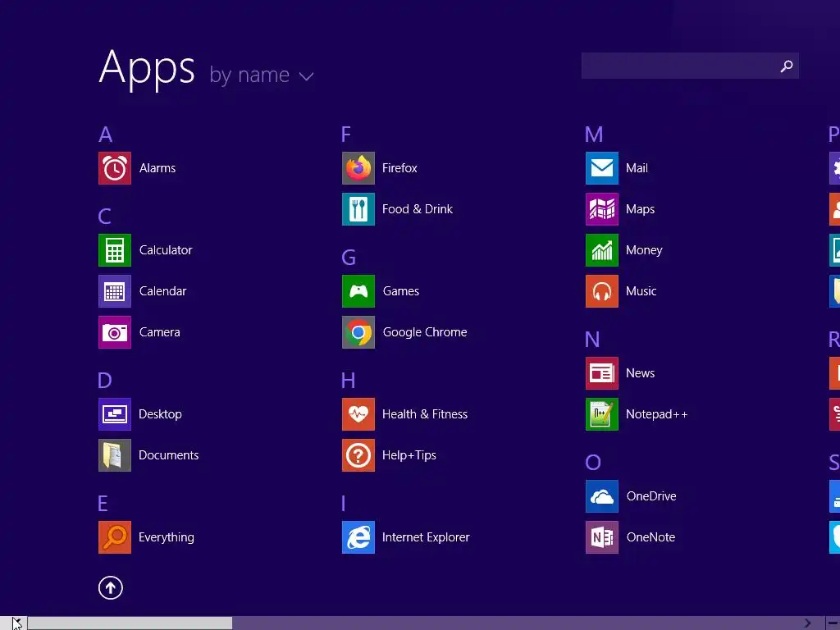
Task: Focus the Apps search box
Action: coord(690,66)
